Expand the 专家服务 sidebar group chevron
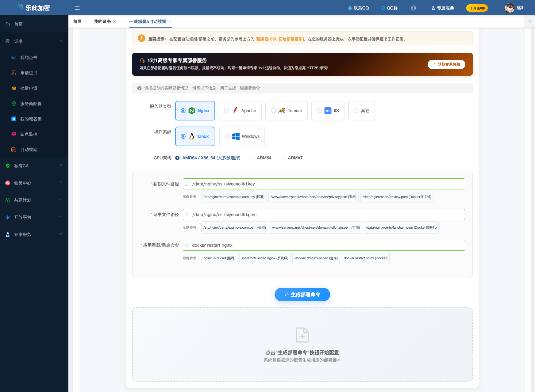535x392 pixels. (x=60, y=234)
